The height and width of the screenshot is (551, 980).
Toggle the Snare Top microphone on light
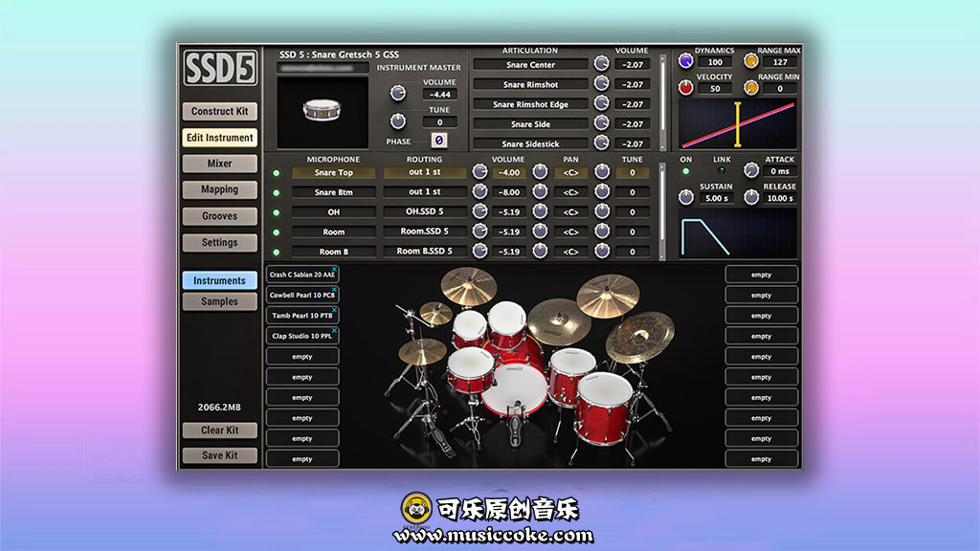pyautogui.click(x=277, y=173)
